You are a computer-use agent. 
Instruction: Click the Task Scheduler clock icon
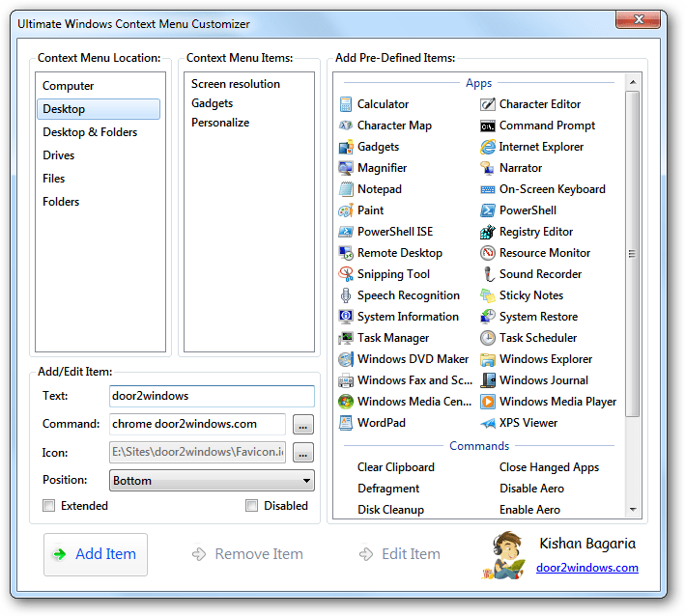click(x=488, y=338)
